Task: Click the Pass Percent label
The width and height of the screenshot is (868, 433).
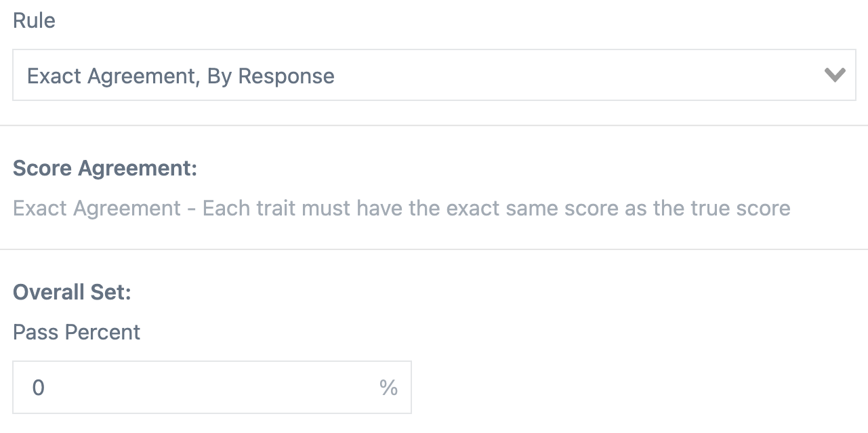Action: click(x=76, y=332)
